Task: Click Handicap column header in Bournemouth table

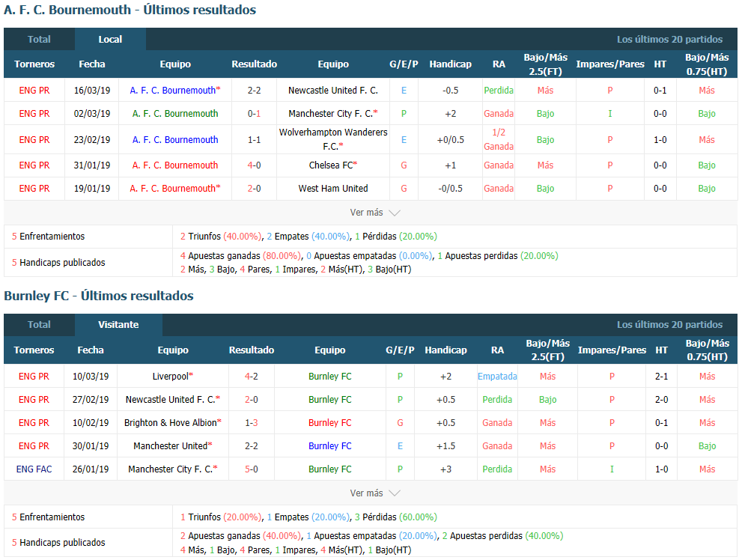Action: point(451,64)
